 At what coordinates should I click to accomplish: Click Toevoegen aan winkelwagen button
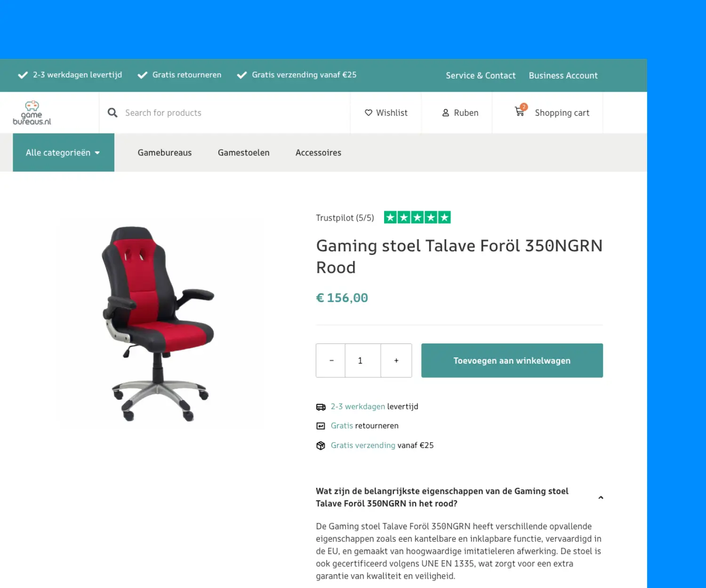[512, 360]
